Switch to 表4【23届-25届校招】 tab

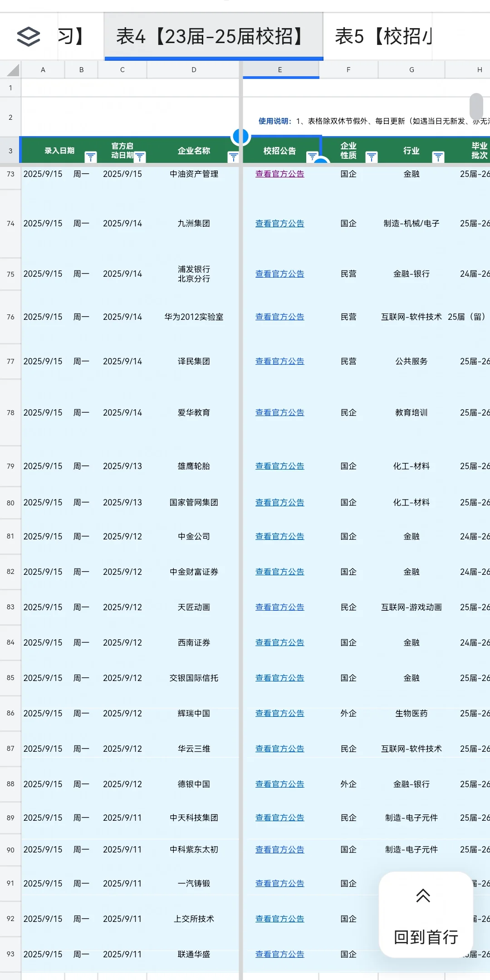[x=214, y=36]
